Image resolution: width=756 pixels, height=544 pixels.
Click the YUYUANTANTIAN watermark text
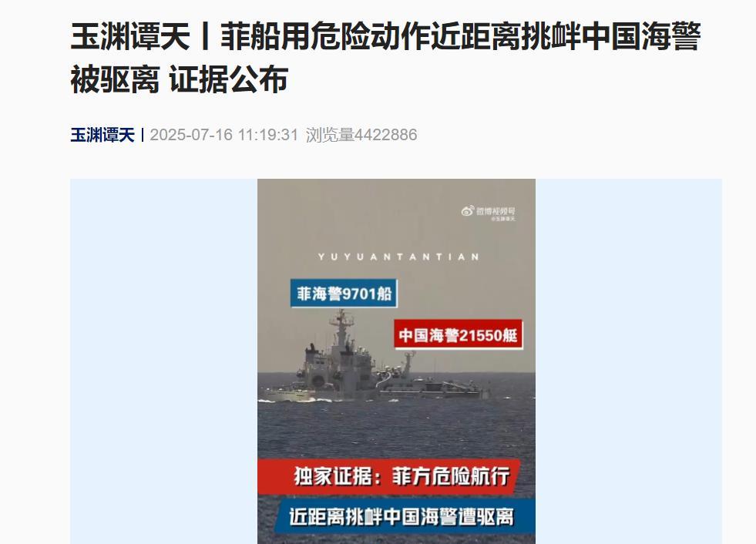pos(398,257)
